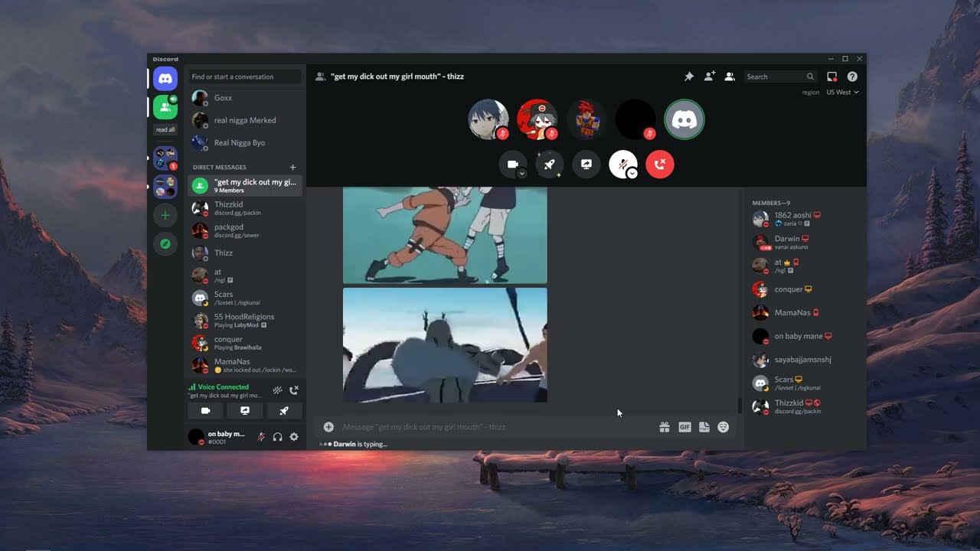Open the green friends server icon
Image resolution: width=980 pixels, height=551 pixels.
click(x=165, y=107)
